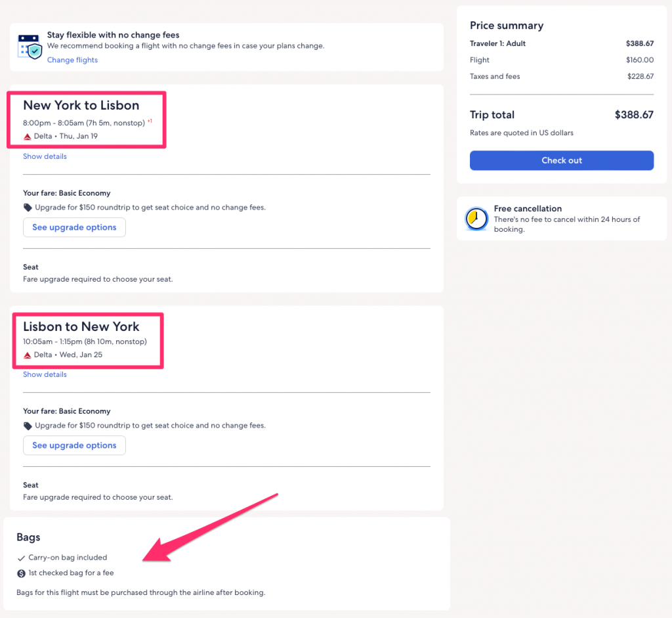The width and height of the screenshot is (672, 618).
Task: Click the dollar icon next to 1st checked bag
Action: pos(21,573)
